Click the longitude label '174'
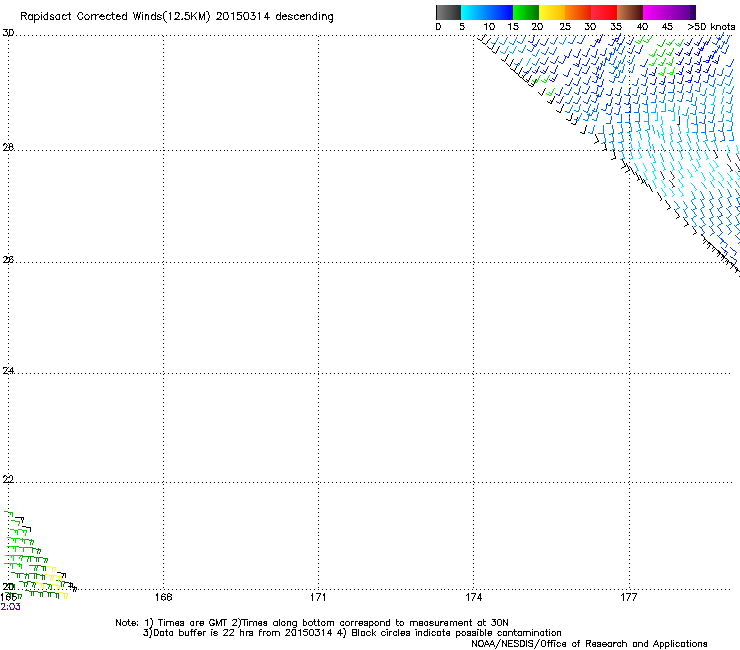The width and height of the screenshot is (740, 650). (473, 597)
